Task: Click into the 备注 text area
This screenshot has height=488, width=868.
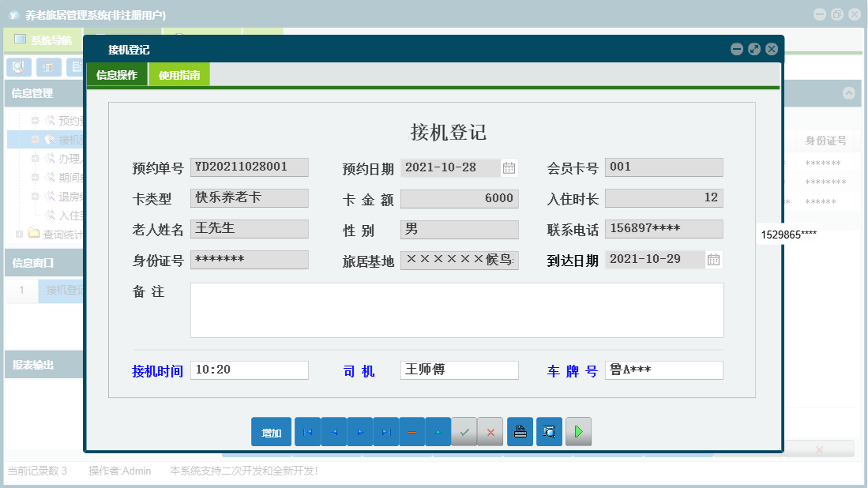Action: 457,310
